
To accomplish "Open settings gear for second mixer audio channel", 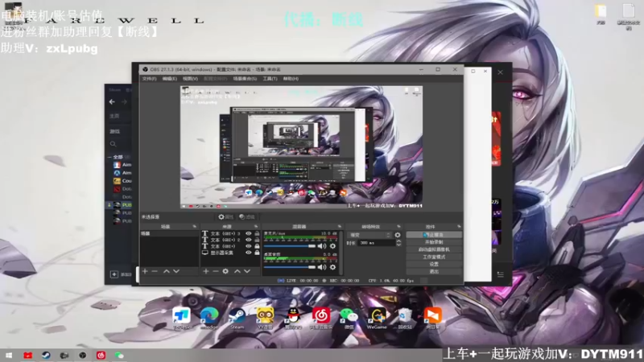I will [332, 267].
